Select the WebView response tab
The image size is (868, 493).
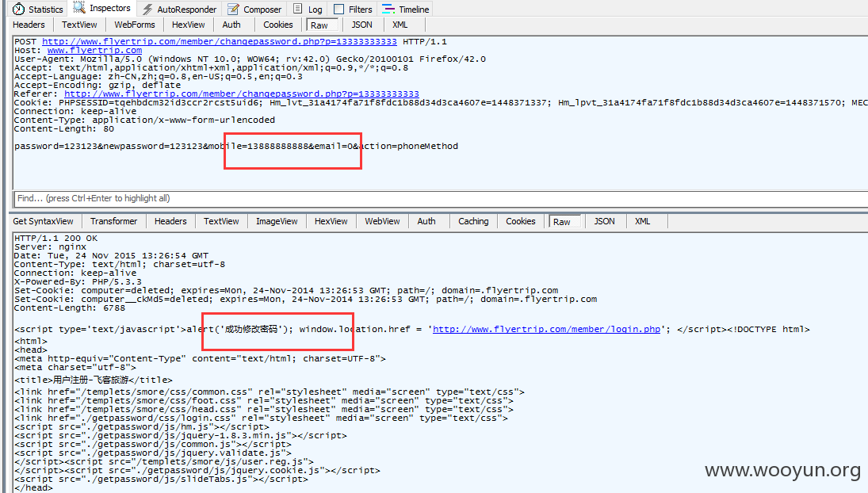382,221
